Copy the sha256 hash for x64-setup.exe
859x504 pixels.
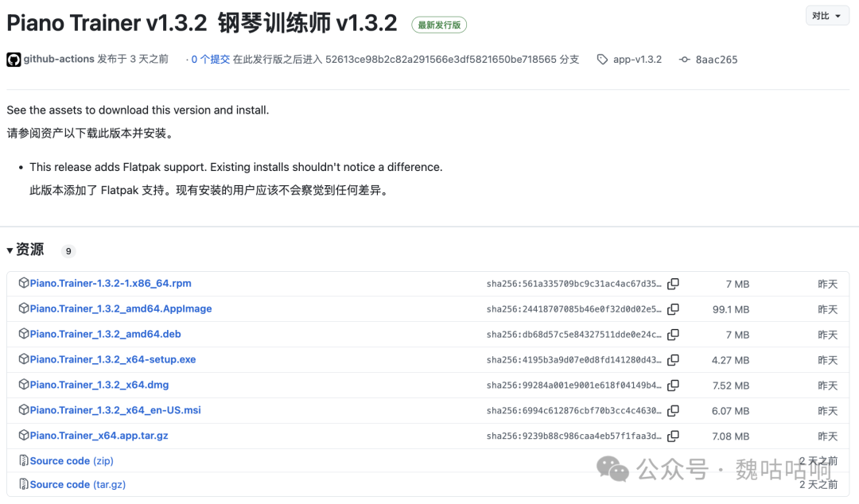[x=674, y=360]
